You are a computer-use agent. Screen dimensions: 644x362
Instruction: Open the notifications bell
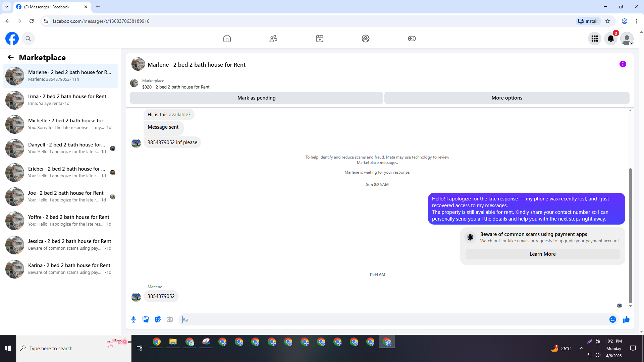pos(611,39)
